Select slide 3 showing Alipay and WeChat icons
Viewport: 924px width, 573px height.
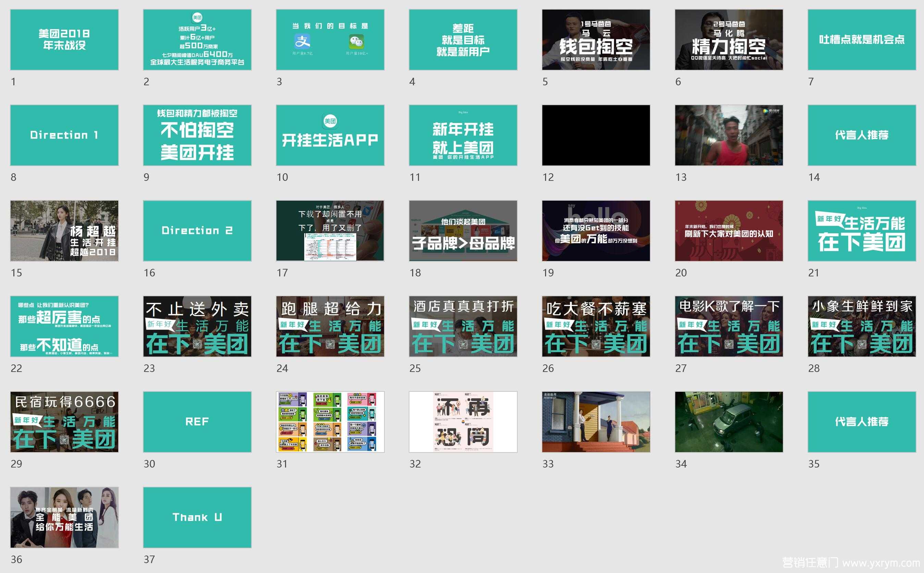click(330, 40)
